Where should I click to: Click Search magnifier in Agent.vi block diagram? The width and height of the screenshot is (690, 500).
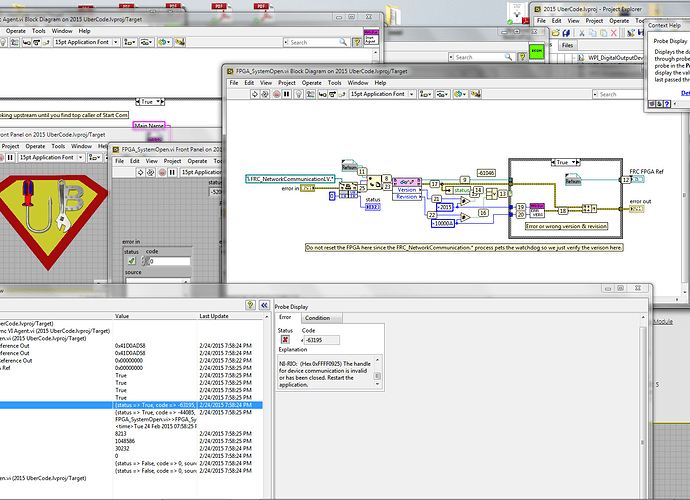[343, 42]
